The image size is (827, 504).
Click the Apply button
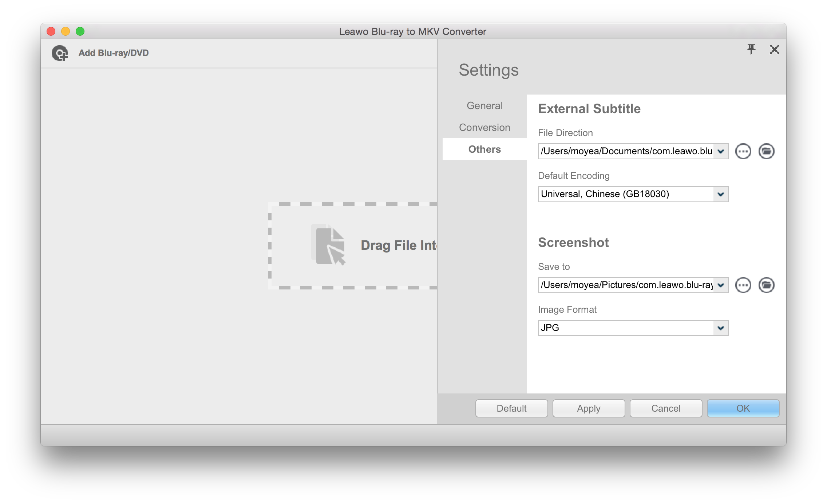click(x=589, y=408)
